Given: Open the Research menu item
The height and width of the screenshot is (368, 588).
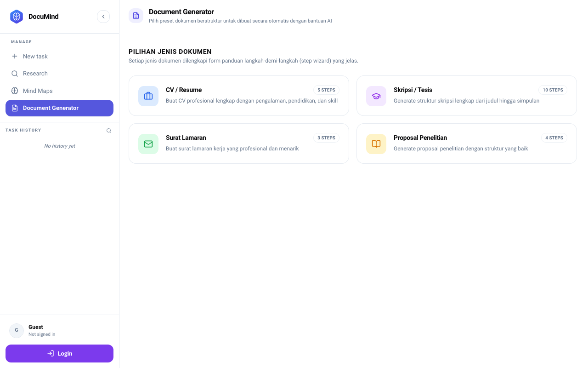Looking at the screenshot, I should pos(59,74).
